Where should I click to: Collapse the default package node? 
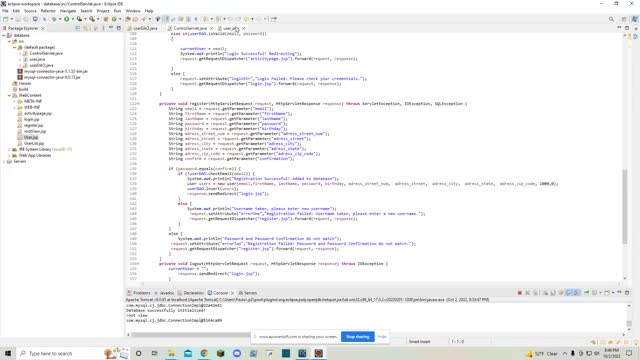coord(15,47)
